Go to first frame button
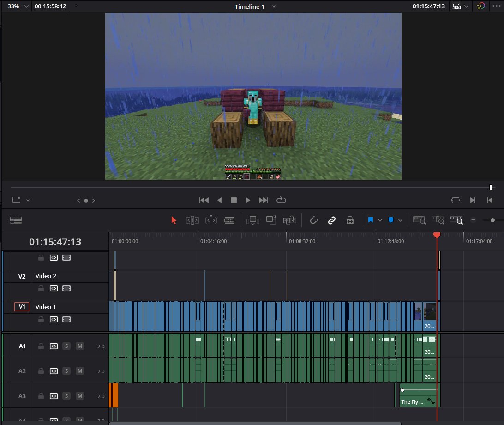This screenshot has height=425, width=504. tap(204, 200)
